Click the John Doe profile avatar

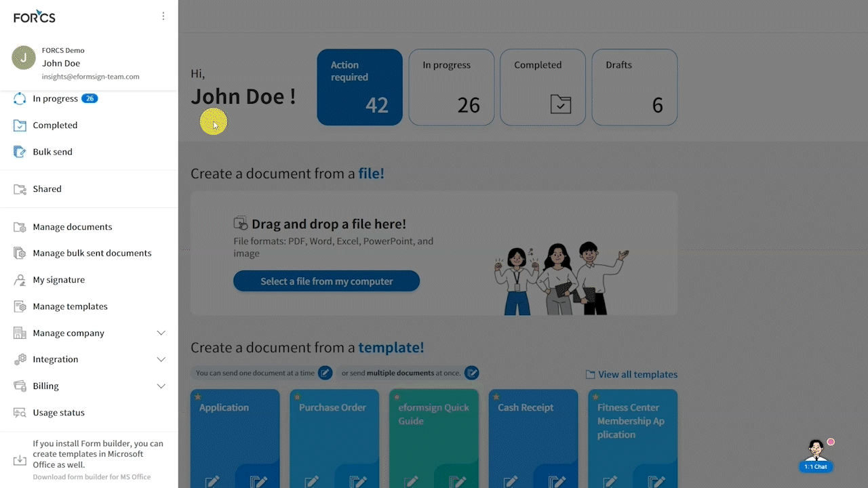(24, 58)
